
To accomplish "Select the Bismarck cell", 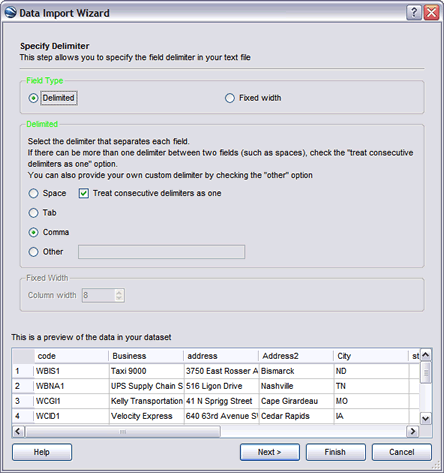I will [x=296, y=371].
